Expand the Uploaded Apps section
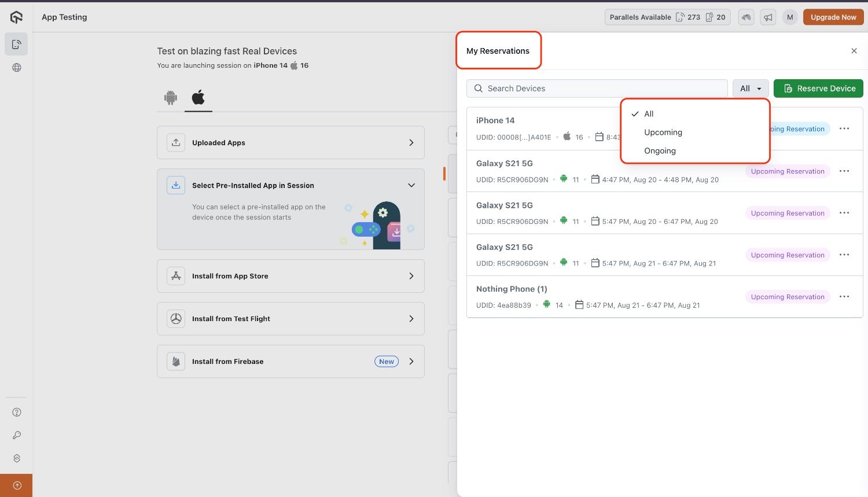Viewport: 868px width, 497px height. pos(290,143)
